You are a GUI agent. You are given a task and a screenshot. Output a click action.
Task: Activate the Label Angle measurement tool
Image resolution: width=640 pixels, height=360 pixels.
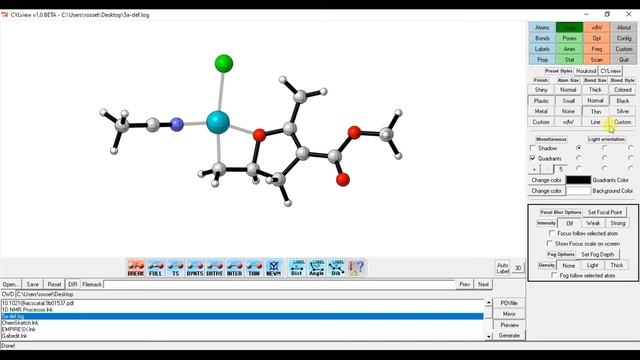316,268
